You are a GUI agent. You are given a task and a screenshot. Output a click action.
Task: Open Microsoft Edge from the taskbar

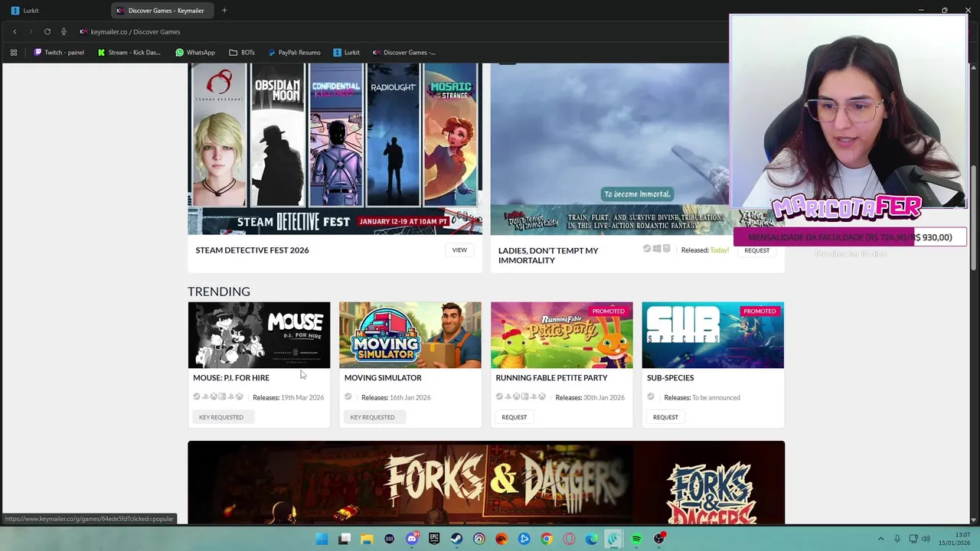(591, 539)
